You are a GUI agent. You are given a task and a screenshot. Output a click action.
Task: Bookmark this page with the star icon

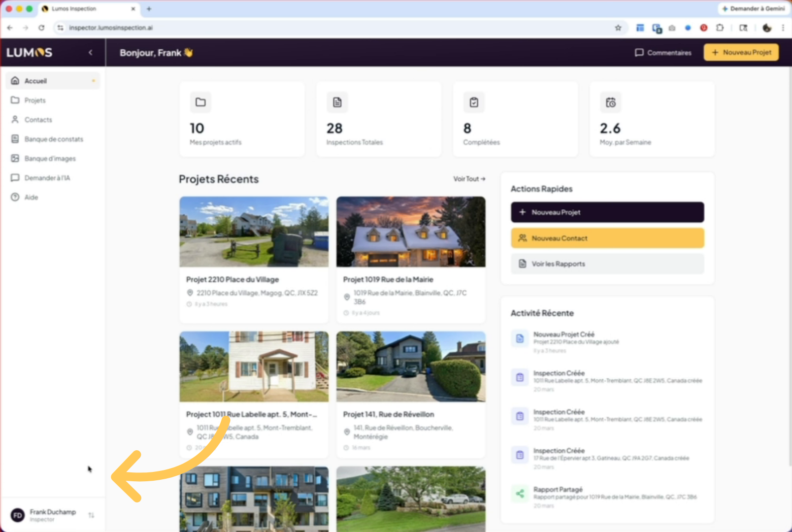coord(618,28)
